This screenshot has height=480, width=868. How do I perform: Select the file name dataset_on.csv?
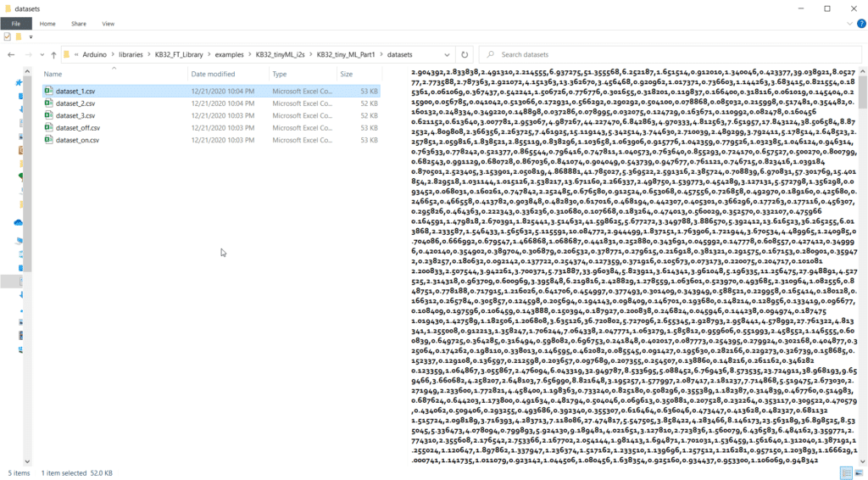[x=77, y=140]
